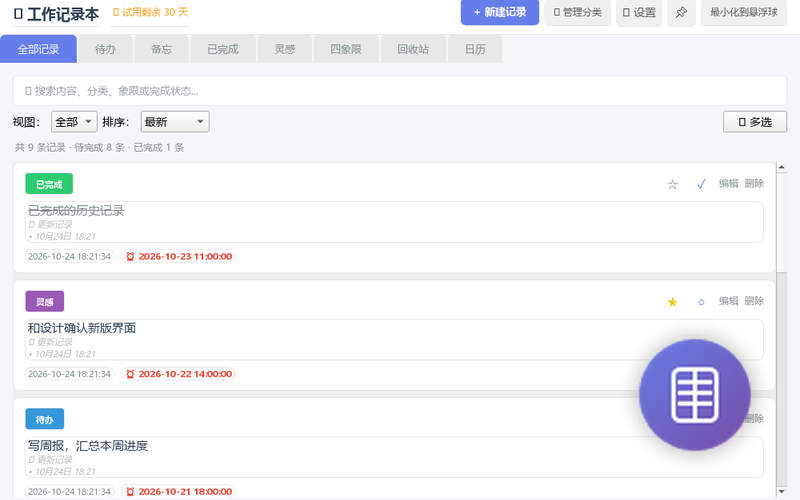This screenshot has width=800, height=500.
Task: Focus the search records input field
Action: [x=399, y=91]
